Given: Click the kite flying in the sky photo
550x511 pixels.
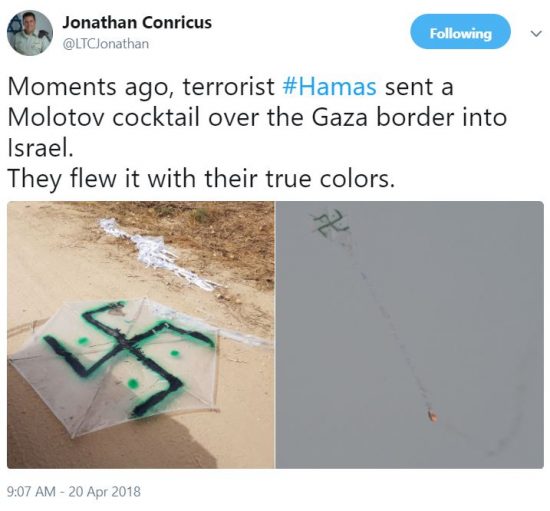Looking at the screenshot, I should click(331, 222).
